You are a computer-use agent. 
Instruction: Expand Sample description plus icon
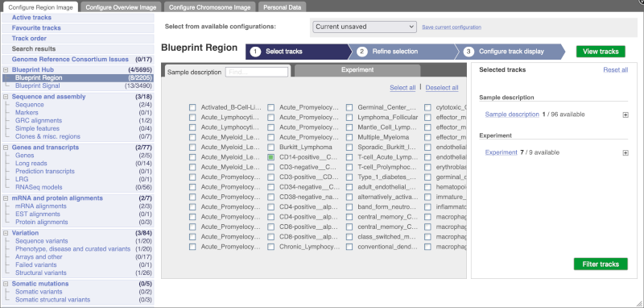[625, 114]
